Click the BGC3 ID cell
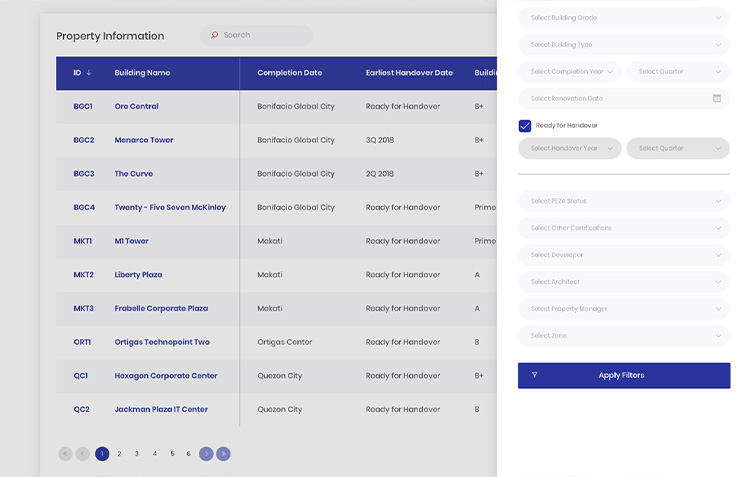Image resolution: width=745 pixels, height=477 pixels. coord(84,174)
